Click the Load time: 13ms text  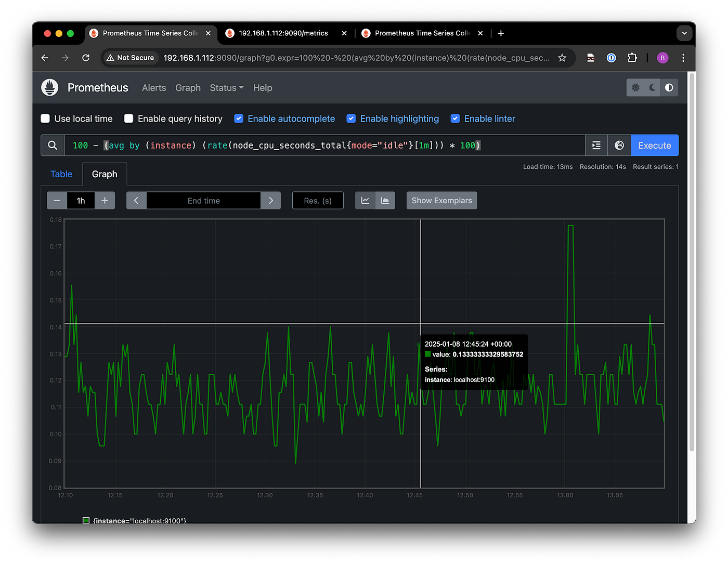tap(548, 167)
